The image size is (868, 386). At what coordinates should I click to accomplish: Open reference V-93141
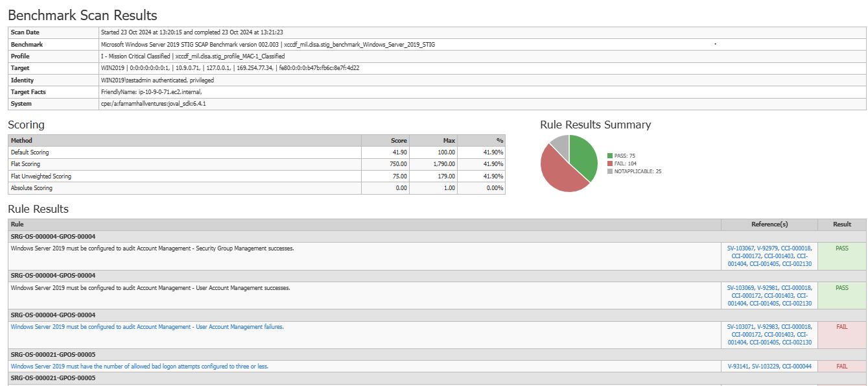point(739,367)
